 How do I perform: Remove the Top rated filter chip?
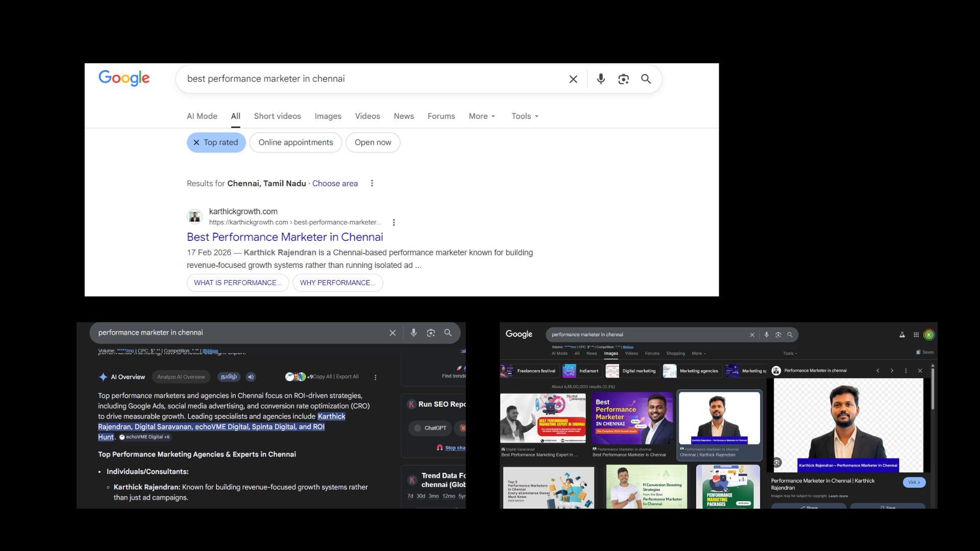[216, 142]
